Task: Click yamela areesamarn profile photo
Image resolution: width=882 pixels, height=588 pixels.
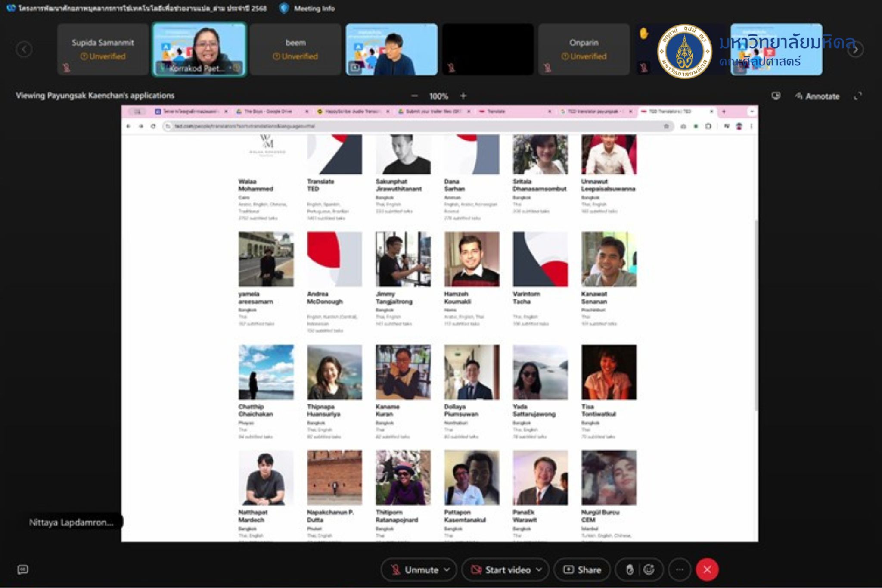Action: click(x=266, y=259)
